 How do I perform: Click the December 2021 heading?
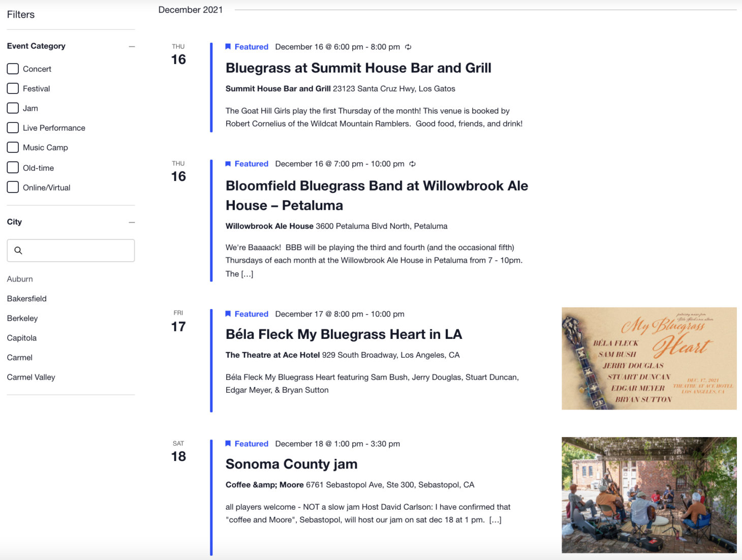[x=191, y=9]
